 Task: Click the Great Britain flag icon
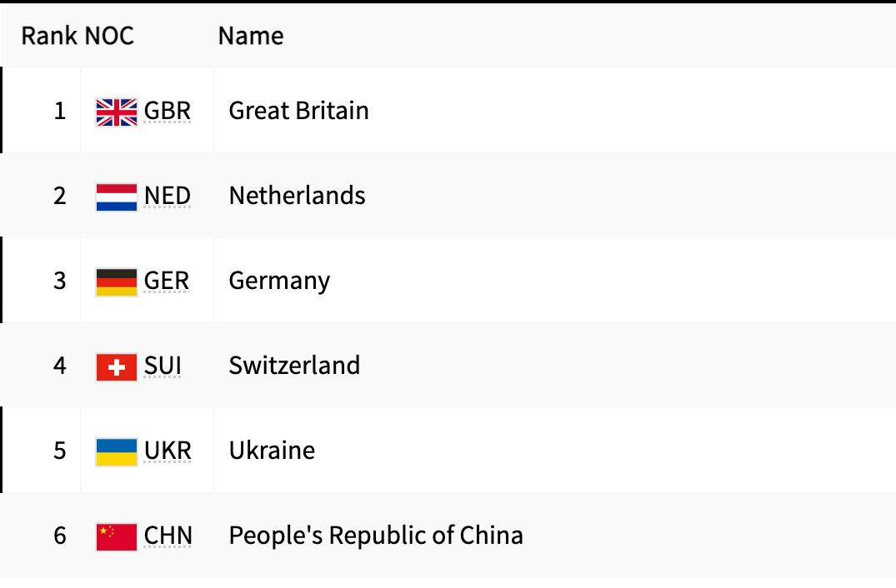tap(117, 112)
